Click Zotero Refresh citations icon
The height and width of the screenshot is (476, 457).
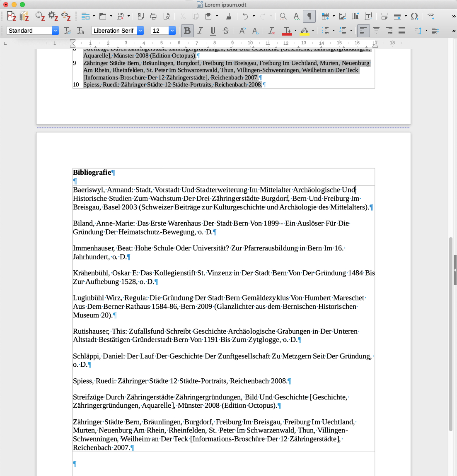point(40,16)
